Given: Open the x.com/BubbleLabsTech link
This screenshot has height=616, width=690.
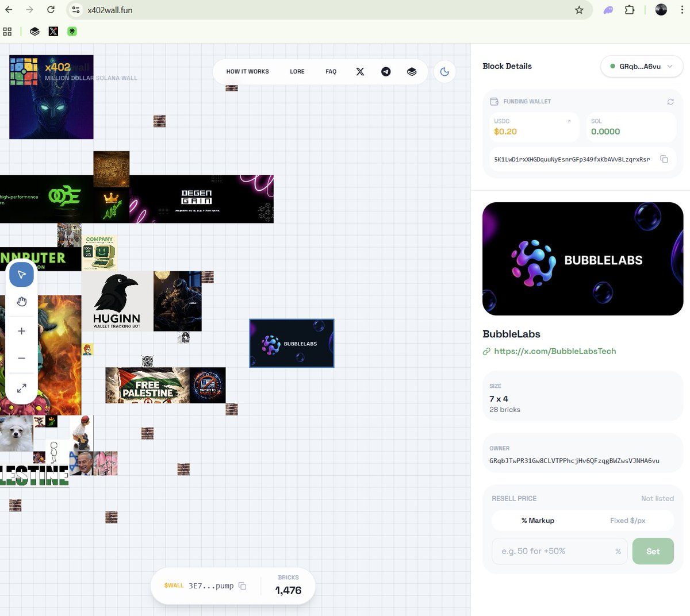Looking at the screenshot, I should 555,351.
